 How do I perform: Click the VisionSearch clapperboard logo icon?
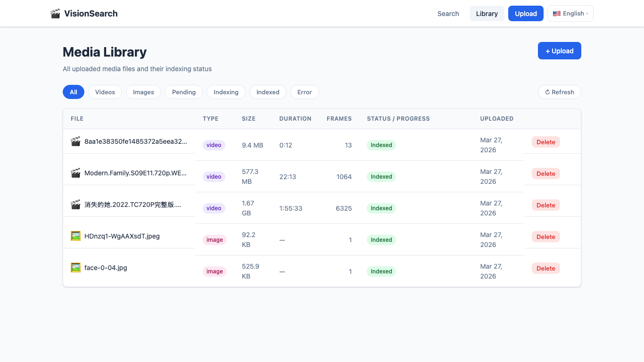tap(55, 14)
